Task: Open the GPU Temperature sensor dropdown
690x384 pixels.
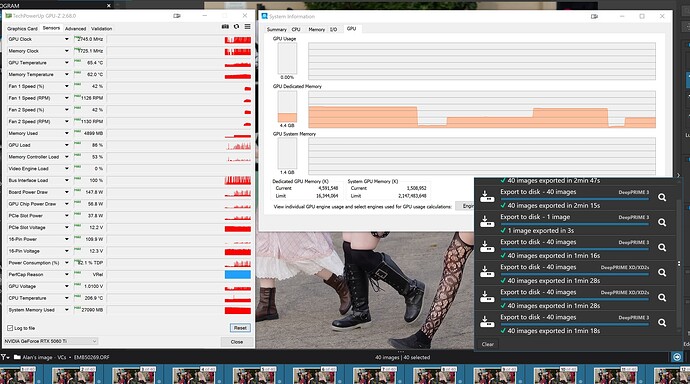Action: coord(67,63)
